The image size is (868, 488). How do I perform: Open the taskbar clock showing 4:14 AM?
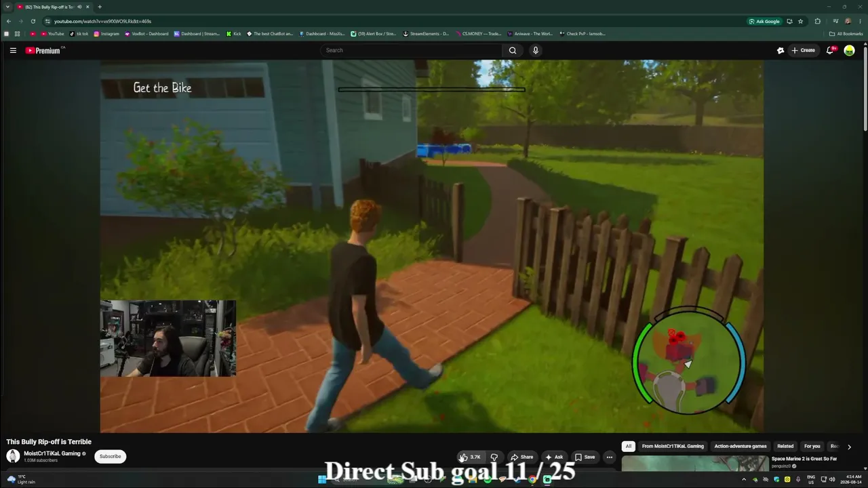click(x=850, y=480)
